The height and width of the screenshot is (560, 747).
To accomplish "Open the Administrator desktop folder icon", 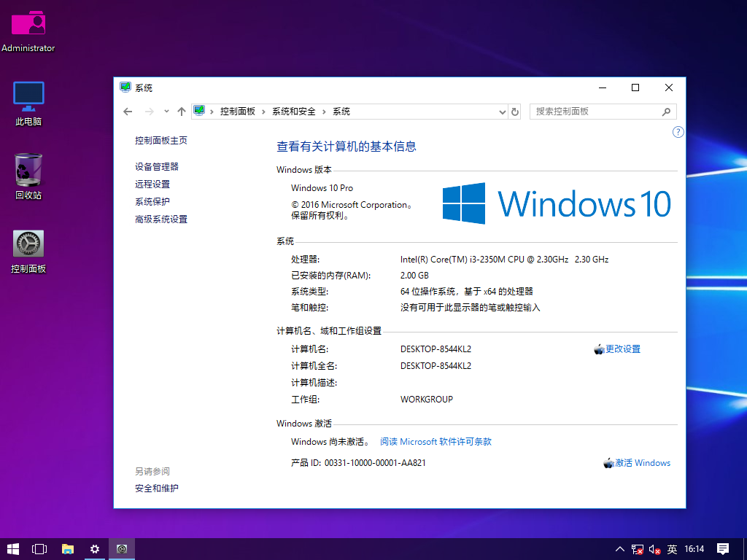I will coord(28,25).
